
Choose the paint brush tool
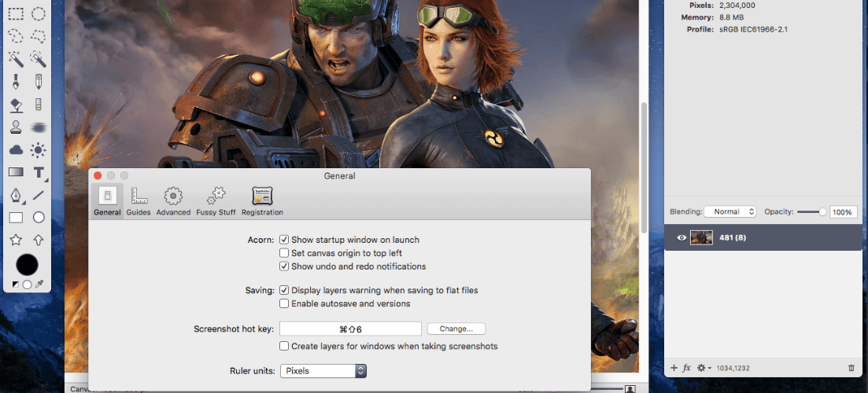[16, 82]
